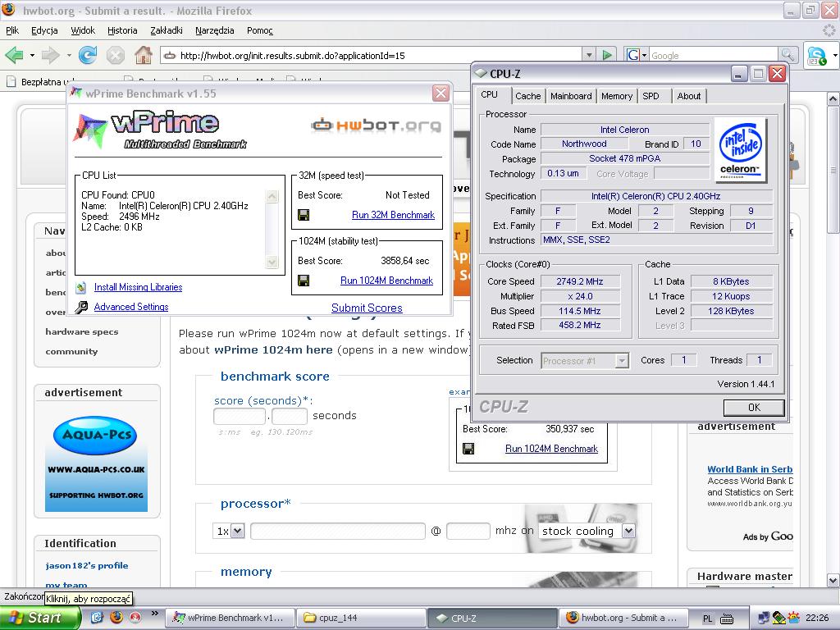Click the processor mhz input field
The image size is (840, 630).
pos(468,531)
